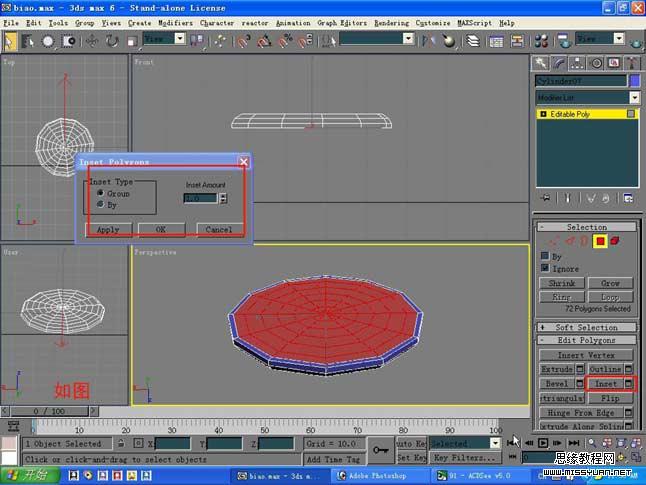Open Schematic View from toolbar

click(517, 41)
